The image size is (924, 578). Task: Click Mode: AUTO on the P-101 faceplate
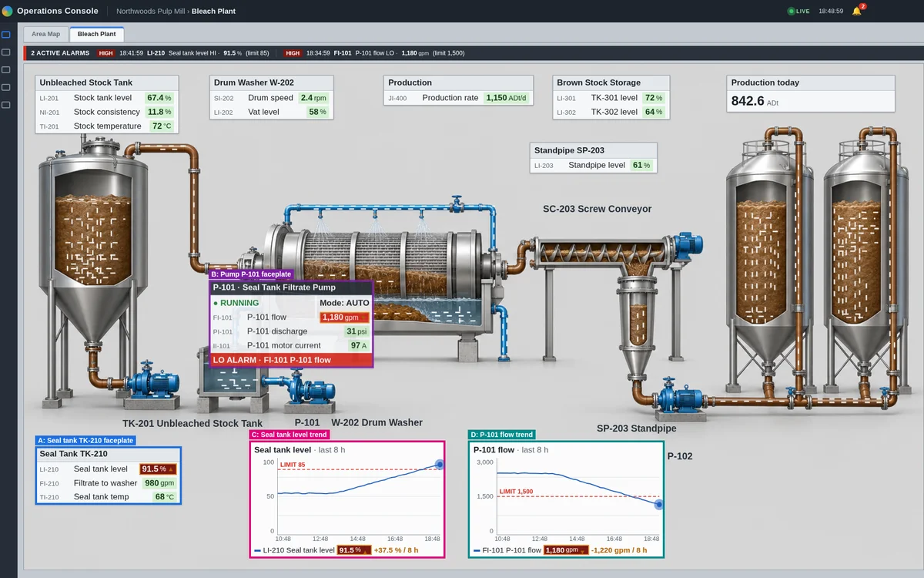pos(344,303)
